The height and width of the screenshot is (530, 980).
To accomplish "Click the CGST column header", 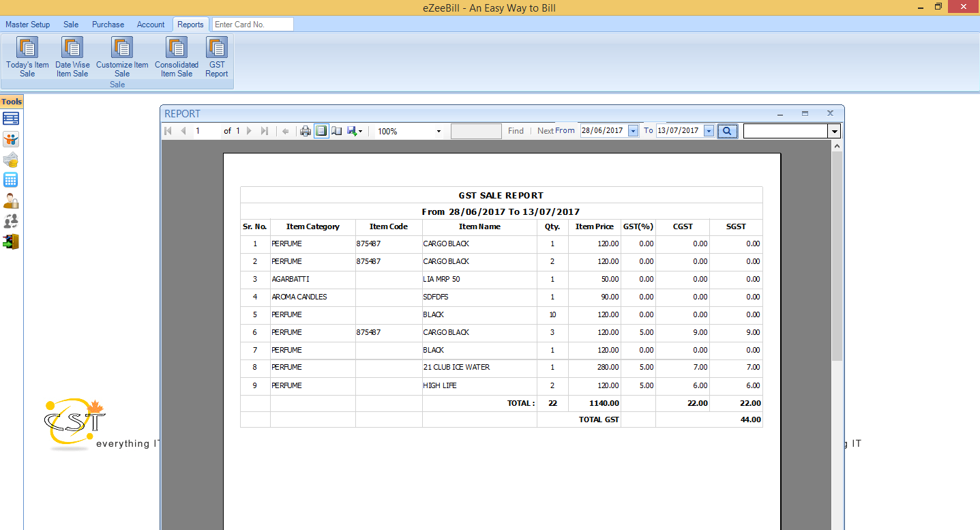I will (x=683, y=226).
